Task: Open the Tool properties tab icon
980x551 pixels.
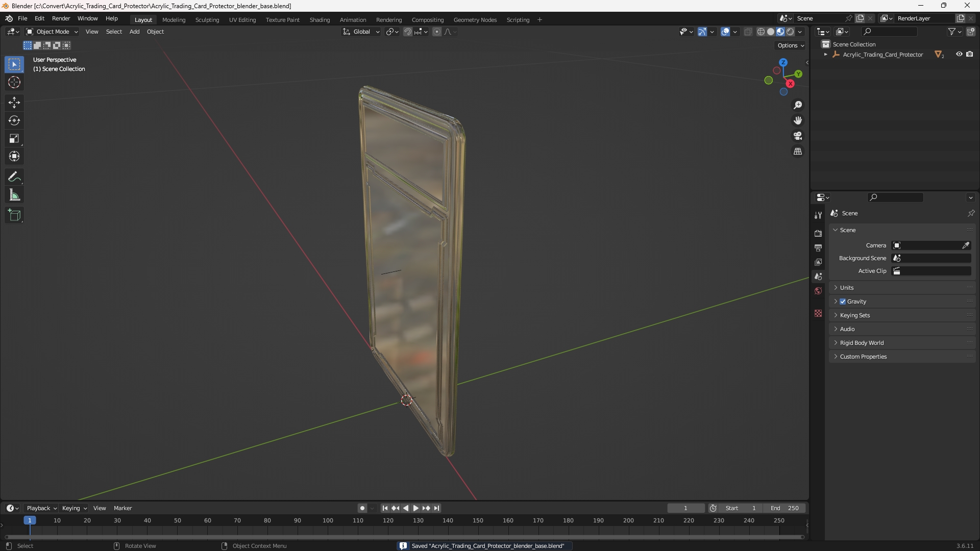Action: point(818,215)
